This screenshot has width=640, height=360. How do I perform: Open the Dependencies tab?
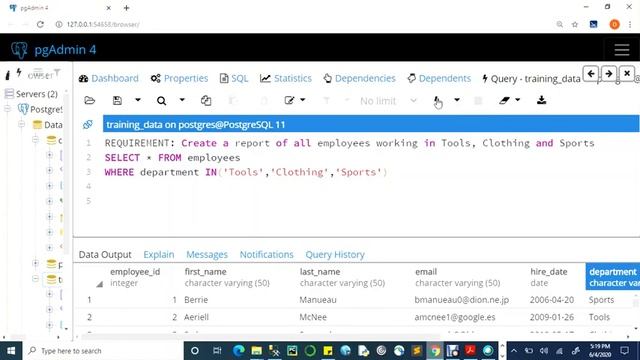(360, 78)
